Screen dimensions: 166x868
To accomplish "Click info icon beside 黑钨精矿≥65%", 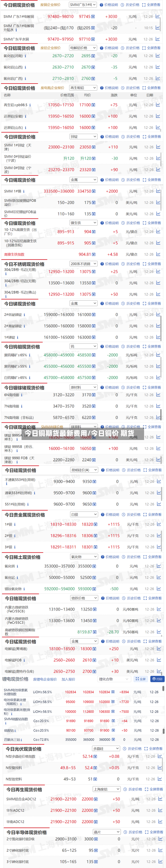I will point(30,355).
